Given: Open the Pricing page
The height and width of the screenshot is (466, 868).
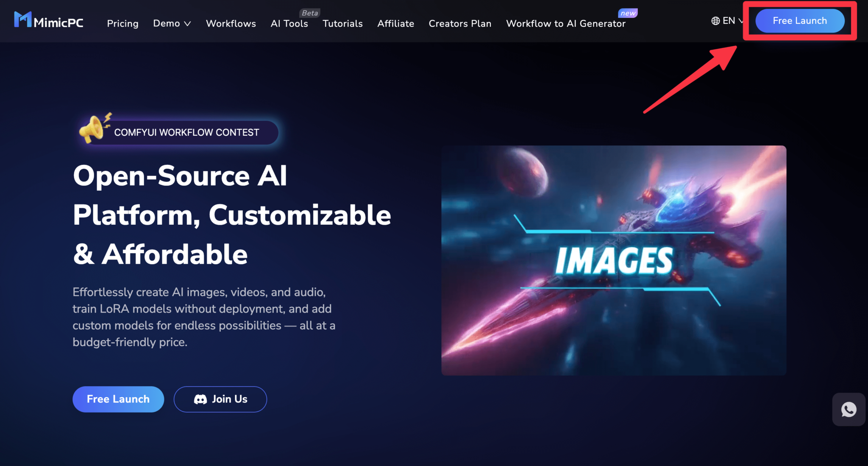Looking at the screenshot, I should coord(122,23).
